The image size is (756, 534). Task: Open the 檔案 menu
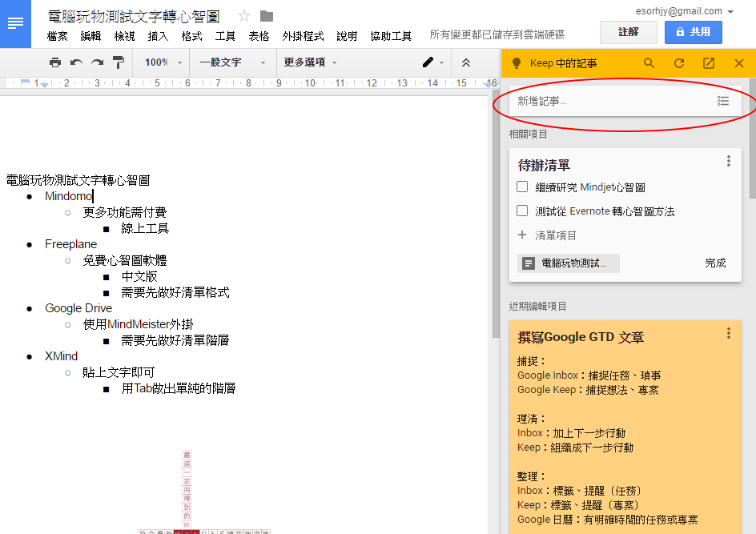click(58, 36)
